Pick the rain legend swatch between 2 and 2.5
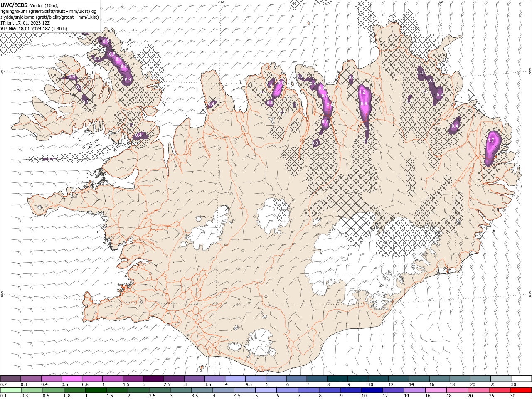Viewport: 532px width, 399px height. 138,390
